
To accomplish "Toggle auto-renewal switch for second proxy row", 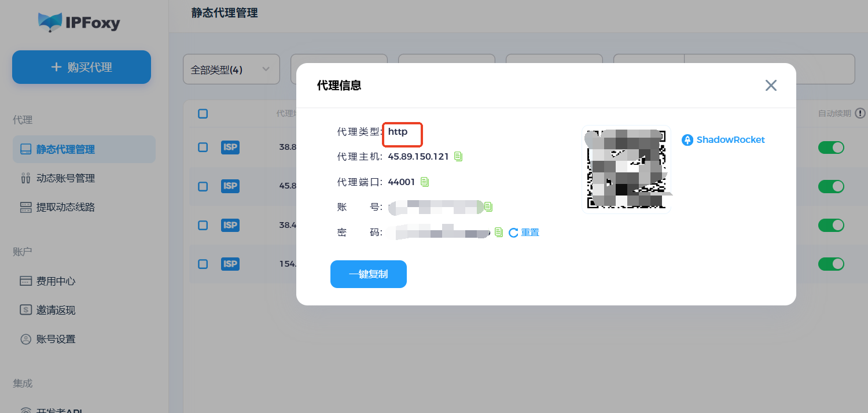I will [x=831, y=186].
